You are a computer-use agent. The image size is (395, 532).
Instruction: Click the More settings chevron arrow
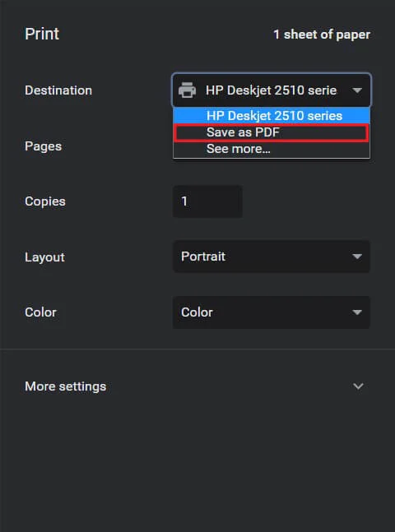pos(358,386)
